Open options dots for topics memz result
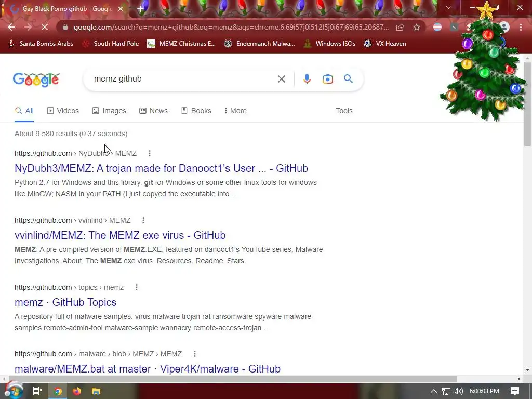 tap(137, 287)
